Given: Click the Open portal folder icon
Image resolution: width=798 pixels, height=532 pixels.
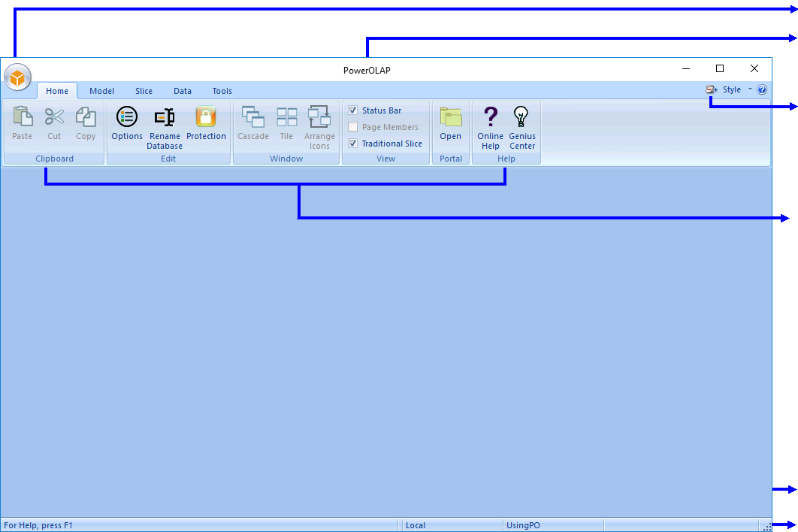Looking at the screenshot, I should (x=451, y=117).
